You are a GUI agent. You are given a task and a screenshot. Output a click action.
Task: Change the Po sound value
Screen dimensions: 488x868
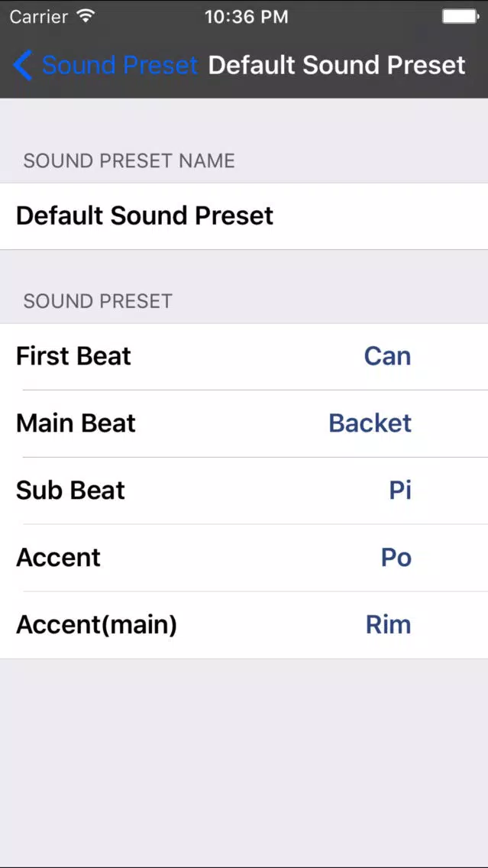tap(396, 558)
